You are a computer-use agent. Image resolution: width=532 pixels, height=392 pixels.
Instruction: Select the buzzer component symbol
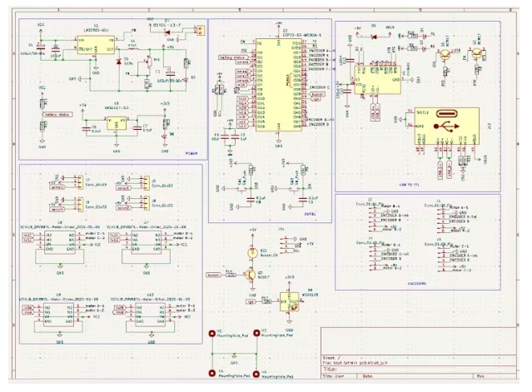(x=251, y=250)
